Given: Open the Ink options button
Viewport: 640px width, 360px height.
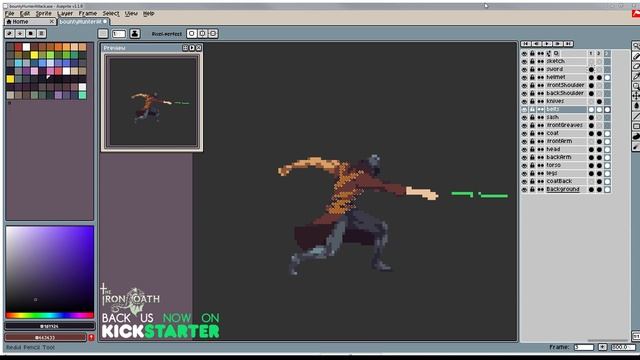Looking at the screenshot, I should [135, 33].
